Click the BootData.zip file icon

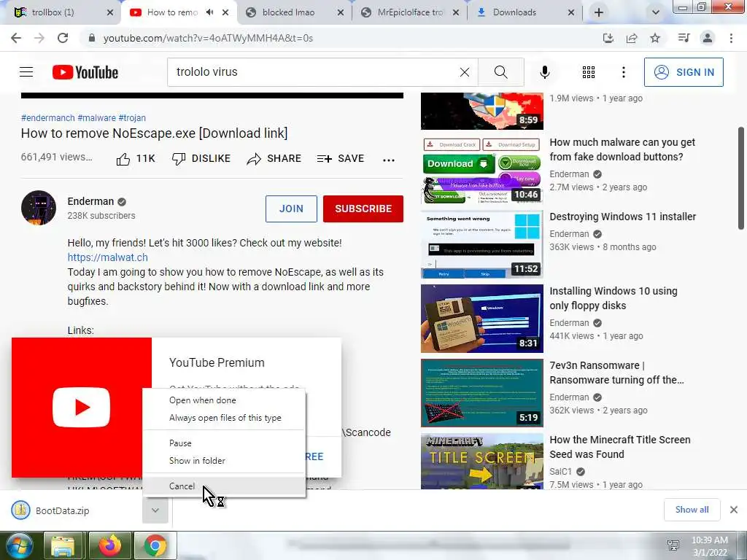[20, 510]
